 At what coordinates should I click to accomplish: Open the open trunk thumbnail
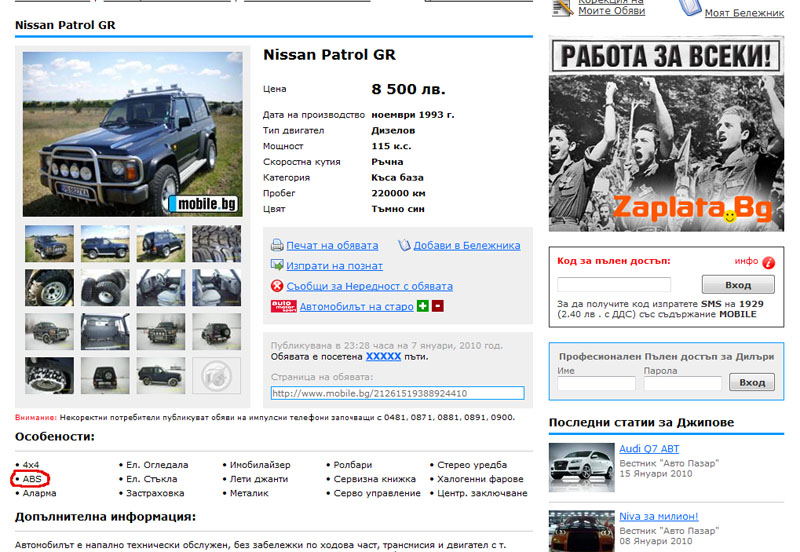(x=105, y=332)
